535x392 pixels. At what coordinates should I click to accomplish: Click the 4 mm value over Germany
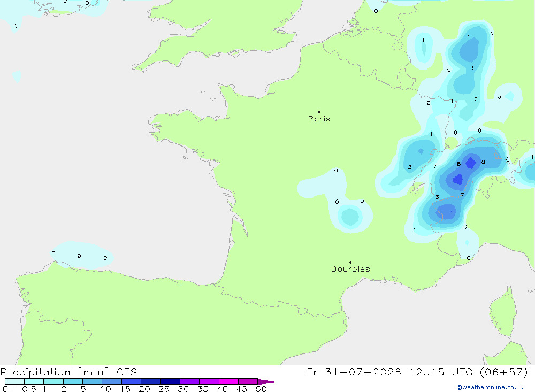[x=469, y=36]
